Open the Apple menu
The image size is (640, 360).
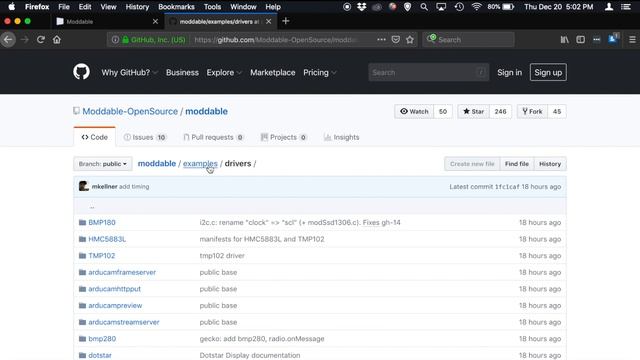coord(11,7)
